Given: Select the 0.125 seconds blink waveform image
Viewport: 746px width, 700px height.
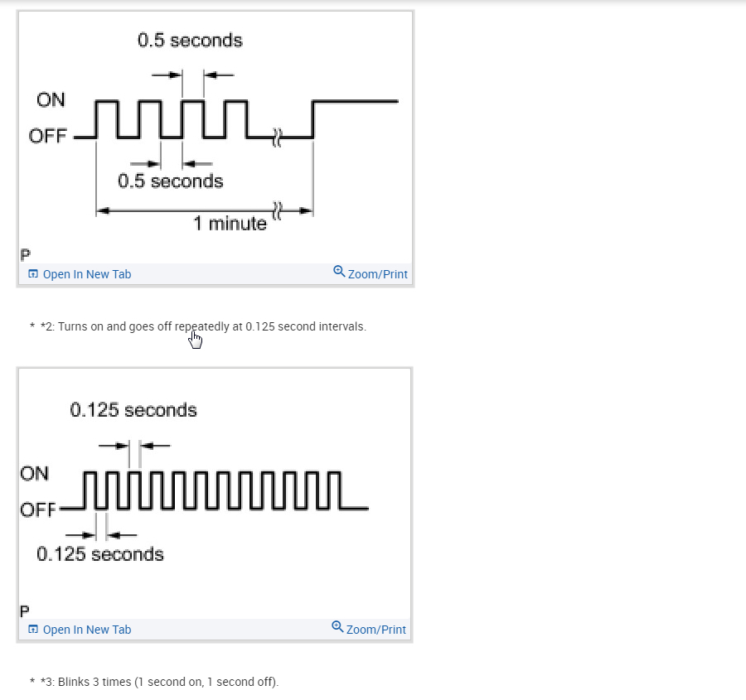Looking at the screenshot, I should (214, 489).
